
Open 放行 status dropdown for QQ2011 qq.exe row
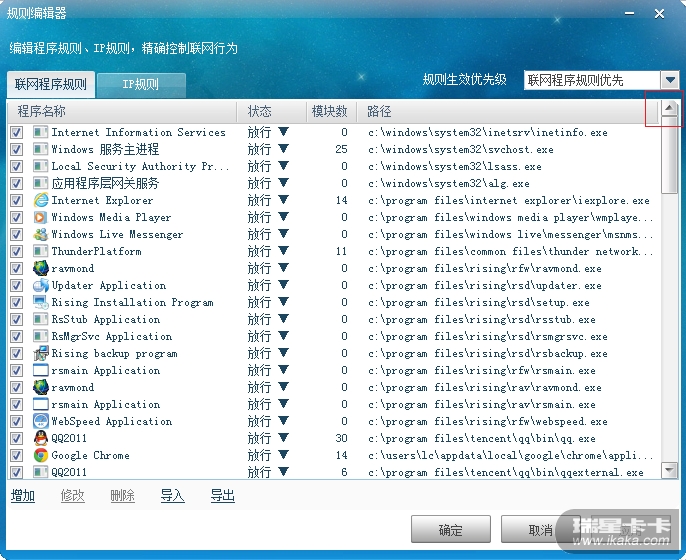click(x=284, y=438)
